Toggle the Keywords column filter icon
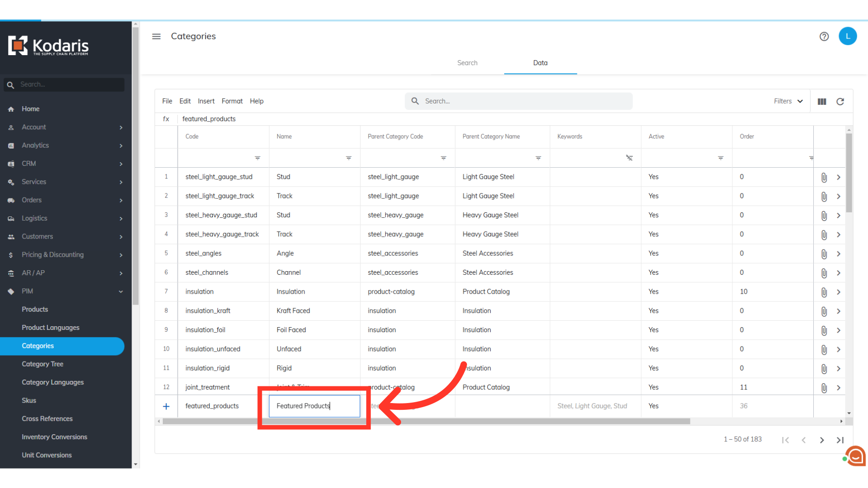The image size is (868, 488). 629,158
